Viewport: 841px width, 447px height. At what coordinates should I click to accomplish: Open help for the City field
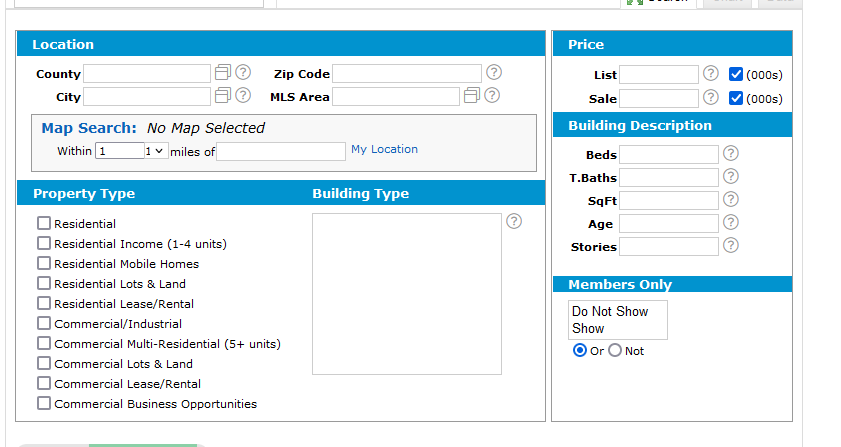click(x=243, y=95)
